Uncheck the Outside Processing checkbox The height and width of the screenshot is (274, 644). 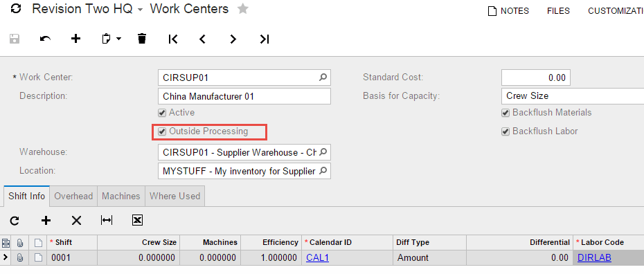point(162,131)
